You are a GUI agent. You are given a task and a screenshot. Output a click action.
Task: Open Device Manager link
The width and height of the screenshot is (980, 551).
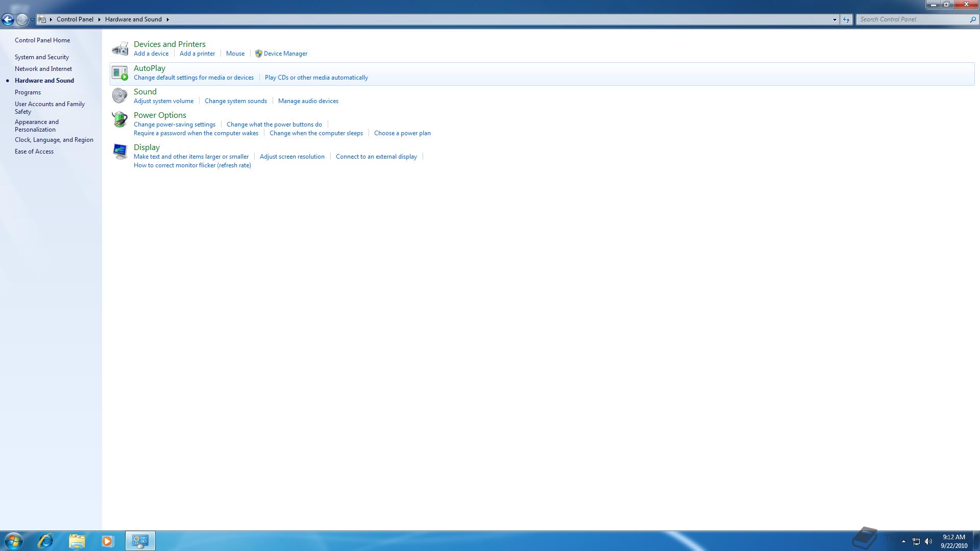[x=285, y=54]
